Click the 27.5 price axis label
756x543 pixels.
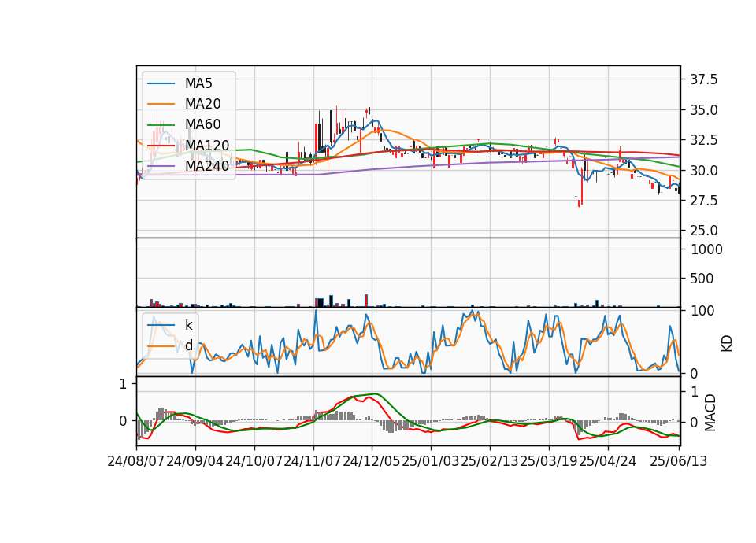703,201
